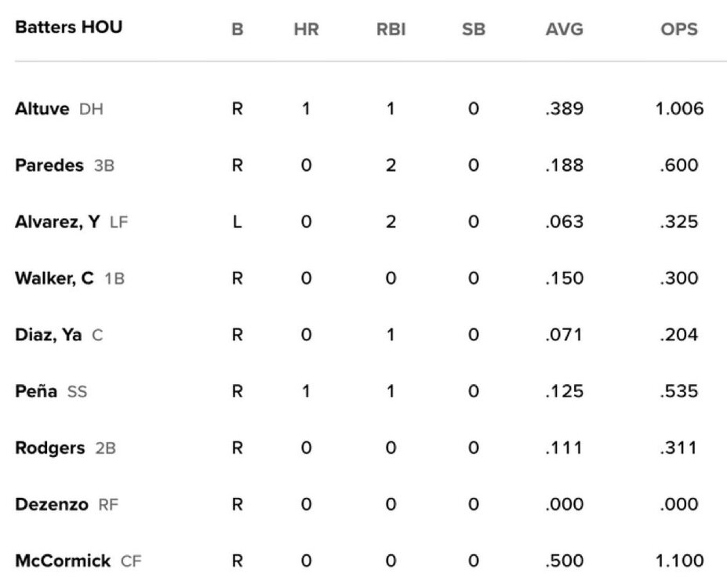Open Altuve's player page
Screen dimensions: 727x588
42,109
